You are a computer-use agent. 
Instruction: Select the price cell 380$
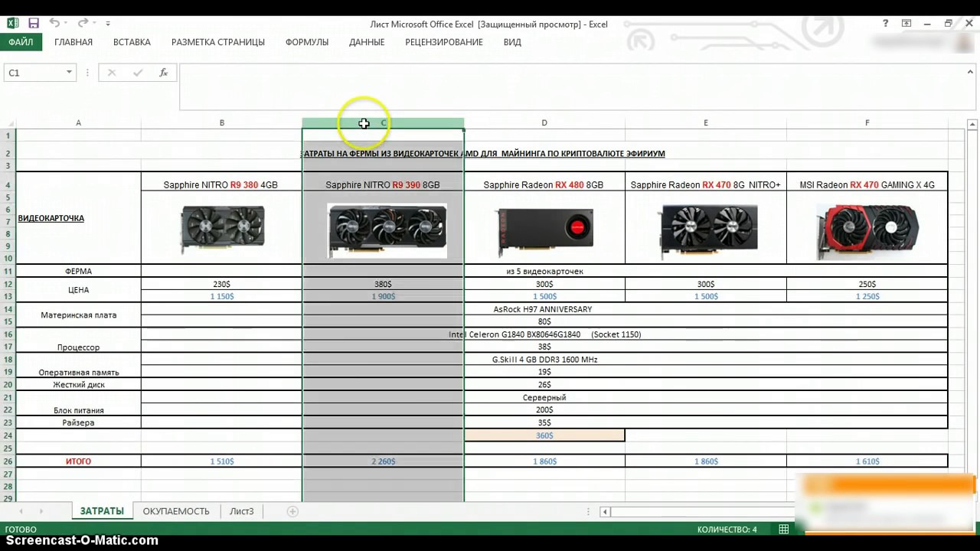383,284
